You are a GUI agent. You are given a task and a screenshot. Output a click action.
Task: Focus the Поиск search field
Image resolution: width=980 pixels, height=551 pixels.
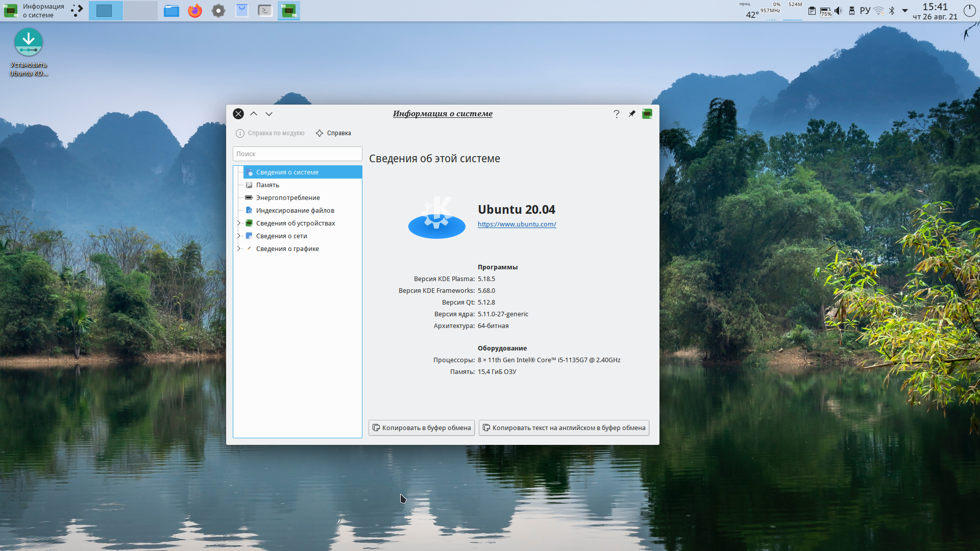pyautogui.click(x=298, y=154)
